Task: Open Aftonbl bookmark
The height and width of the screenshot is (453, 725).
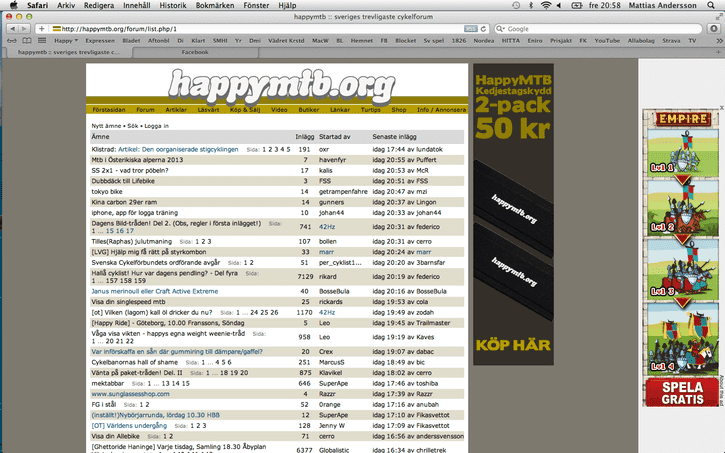Action: coord(159,41)
